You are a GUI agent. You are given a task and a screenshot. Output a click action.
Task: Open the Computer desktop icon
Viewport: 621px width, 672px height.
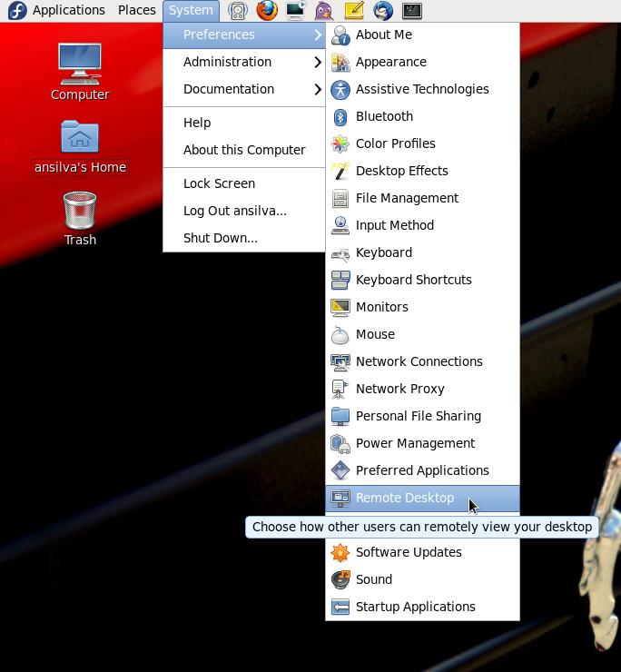pyautogui.click(x=80, y=71)
